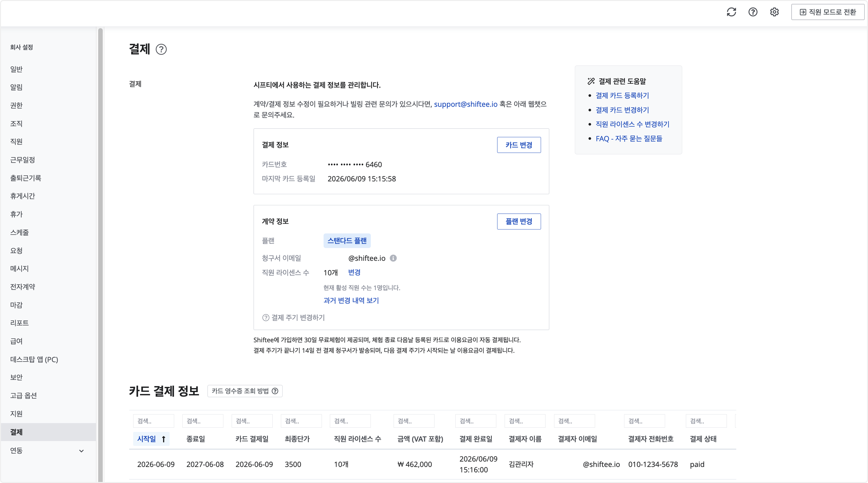
Task: Open 결제 카드 등록하기 help link
Action: click(x=622, y=95)
